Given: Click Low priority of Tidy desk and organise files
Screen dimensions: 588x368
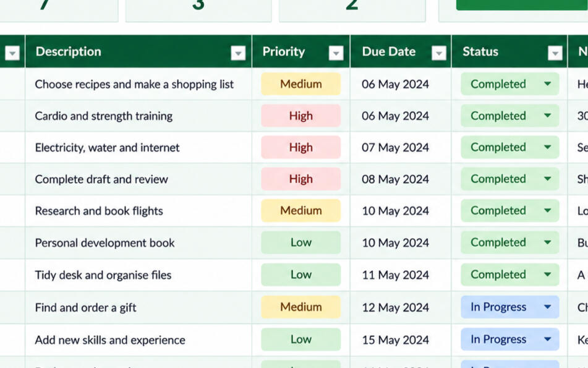Looking at the screenshot, I should pos(300,275).
